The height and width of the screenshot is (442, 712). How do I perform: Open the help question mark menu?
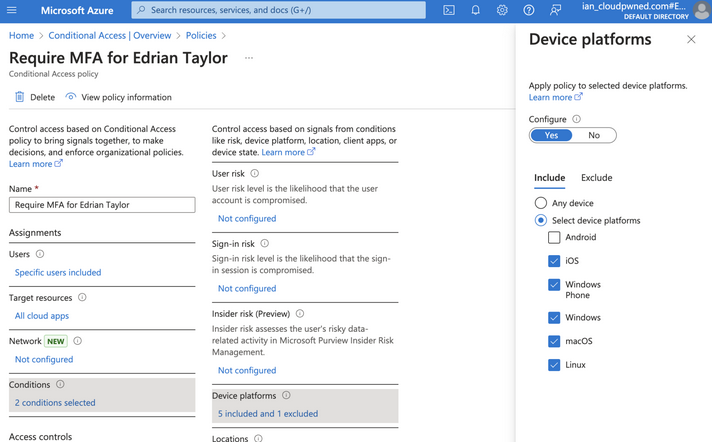(x=529, y=10)
